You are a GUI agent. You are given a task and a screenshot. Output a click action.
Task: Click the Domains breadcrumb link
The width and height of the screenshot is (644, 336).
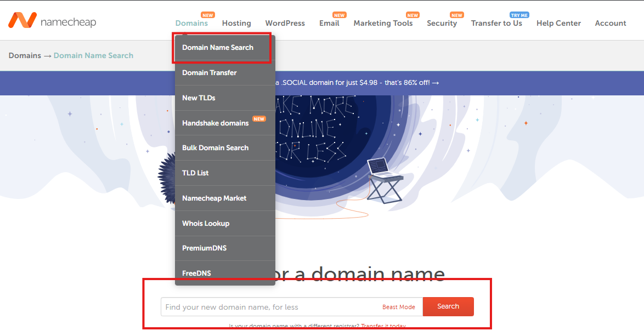(25, 55)
